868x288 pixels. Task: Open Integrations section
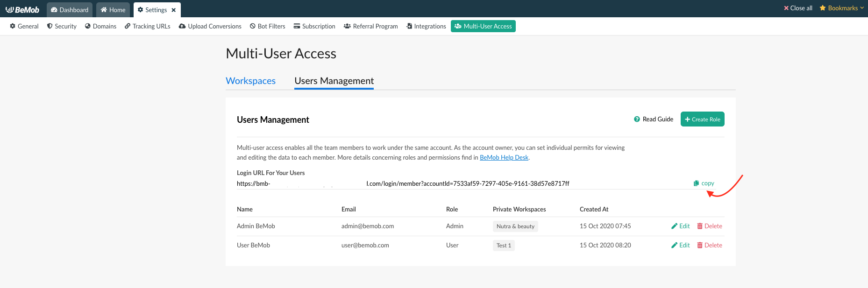426,26
